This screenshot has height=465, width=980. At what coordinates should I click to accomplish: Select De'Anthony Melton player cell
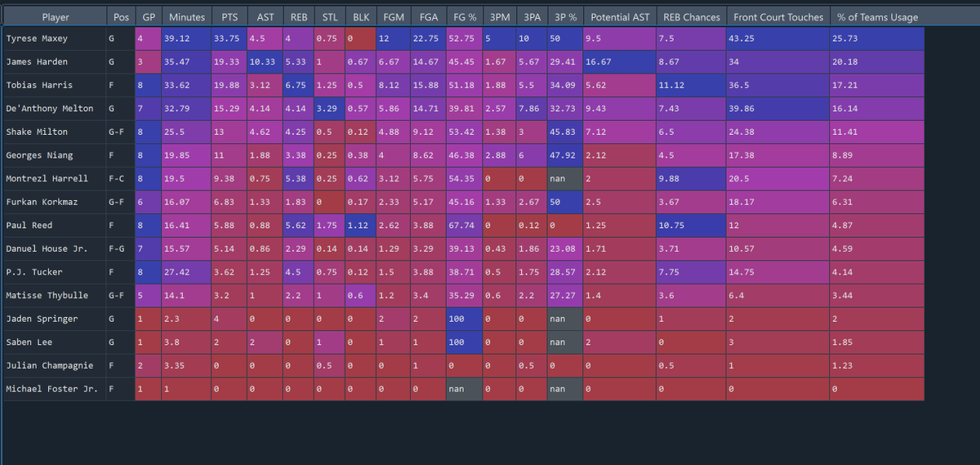pyautogui.click(x=56, y=109)
